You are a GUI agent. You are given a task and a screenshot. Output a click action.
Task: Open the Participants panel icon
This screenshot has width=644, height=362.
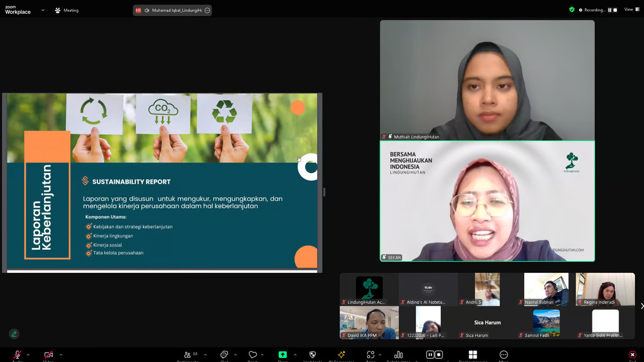tap(187, 354)
